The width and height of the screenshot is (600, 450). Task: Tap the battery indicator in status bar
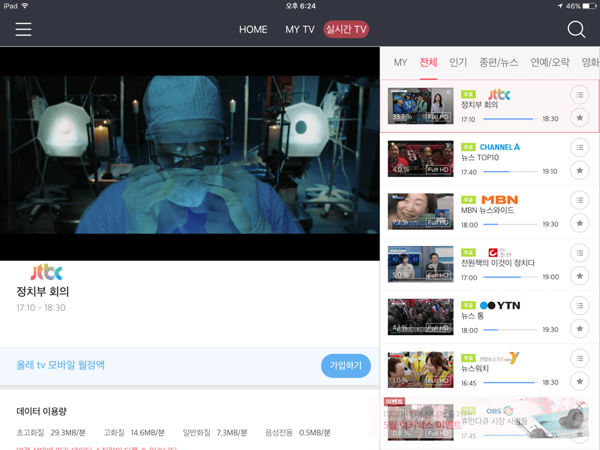click(589, 6)
